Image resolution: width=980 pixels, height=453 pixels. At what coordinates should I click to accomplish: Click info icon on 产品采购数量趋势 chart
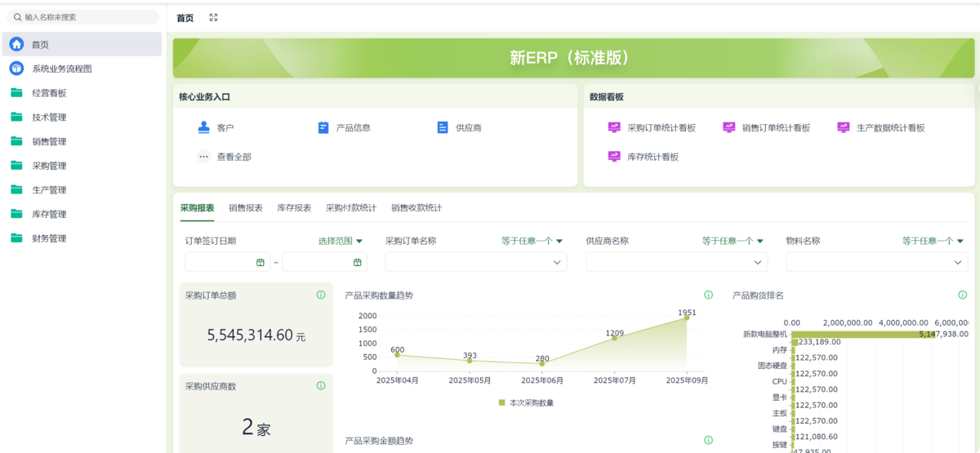pos(708,295)
